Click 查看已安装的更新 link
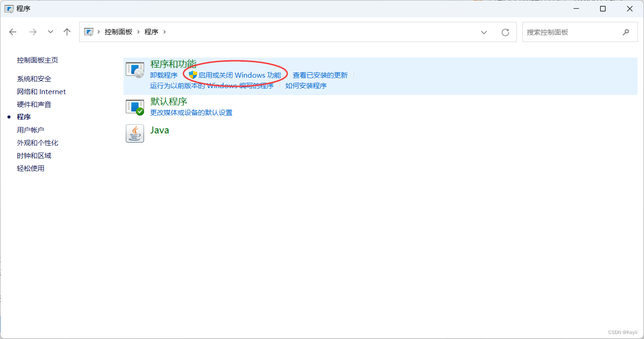 tap(320, 75)
